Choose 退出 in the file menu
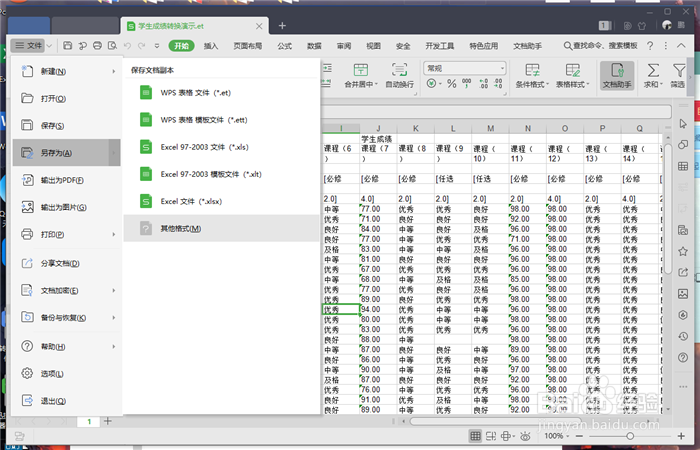The width and height of the screenshot is (700, 450). (x=67, y=401)
